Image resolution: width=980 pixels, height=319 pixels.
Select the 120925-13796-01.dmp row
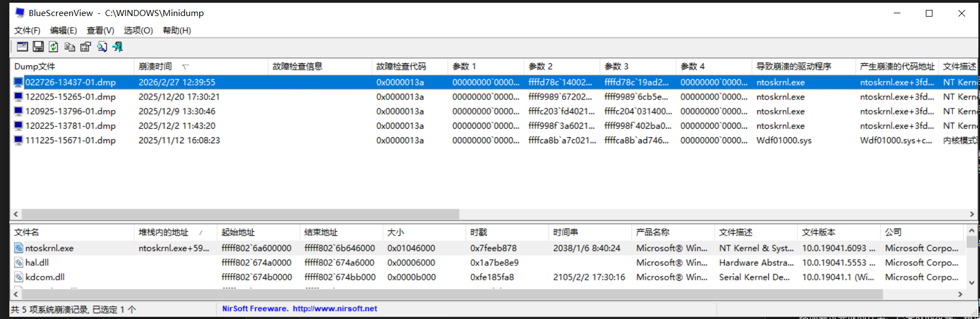(x=494, y=111)
